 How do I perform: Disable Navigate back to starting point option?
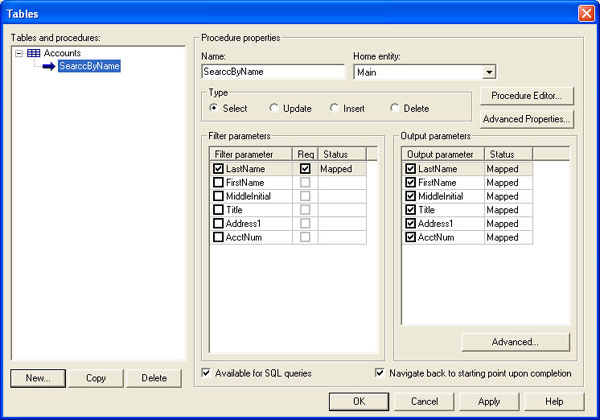coord(380,373)
